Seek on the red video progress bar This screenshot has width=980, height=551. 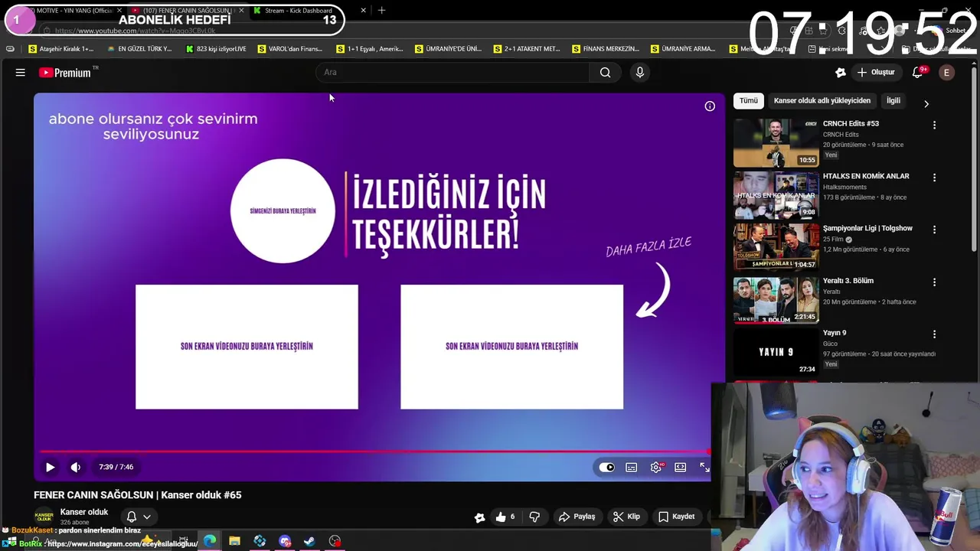[375, 452]
